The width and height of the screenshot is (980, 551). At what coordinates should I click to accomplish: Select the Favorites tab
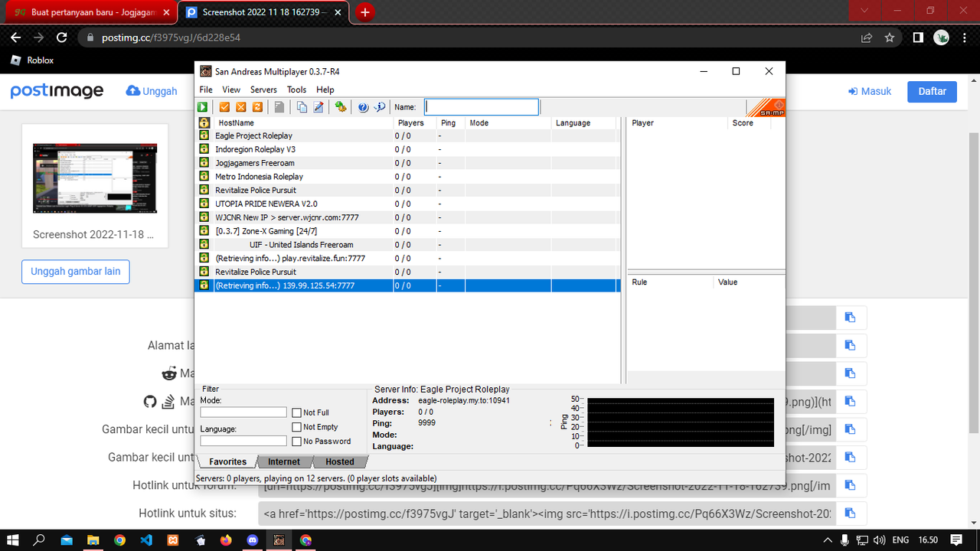pyautogui.click(x=228, y=461)
